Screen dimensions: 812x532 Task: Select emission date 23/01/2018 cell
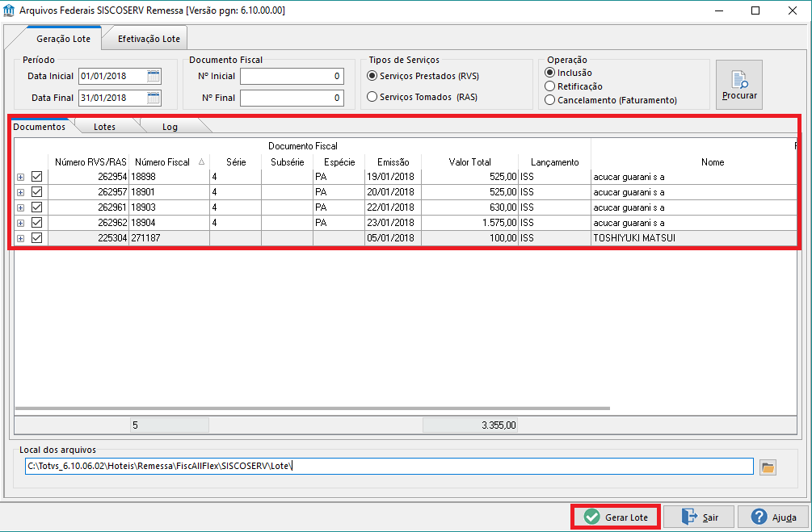(393, 223)
